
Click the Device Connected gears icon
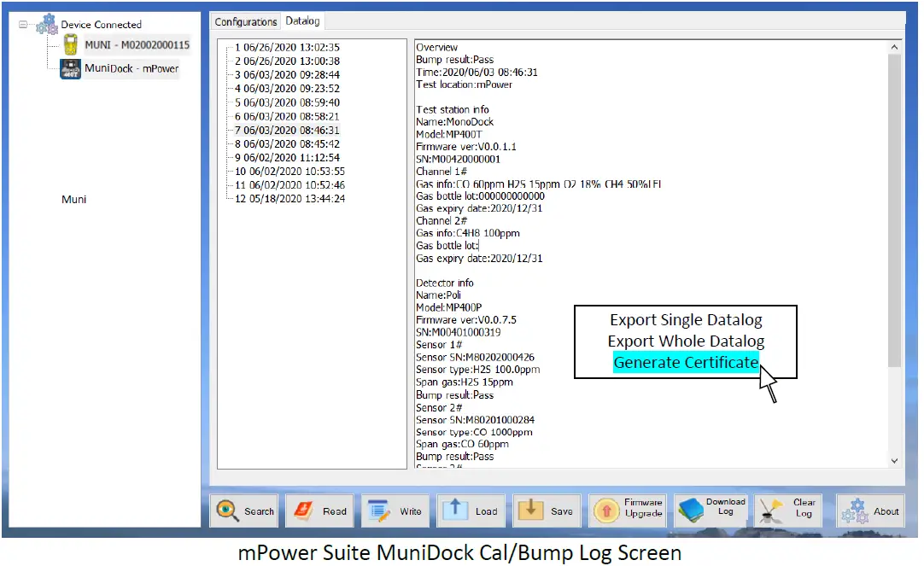[44, 22]
